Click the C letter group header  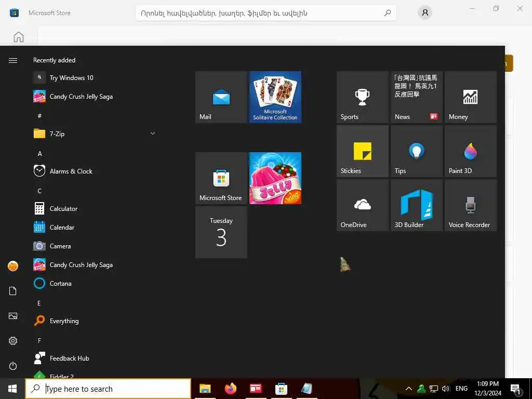tap(39, 191)
